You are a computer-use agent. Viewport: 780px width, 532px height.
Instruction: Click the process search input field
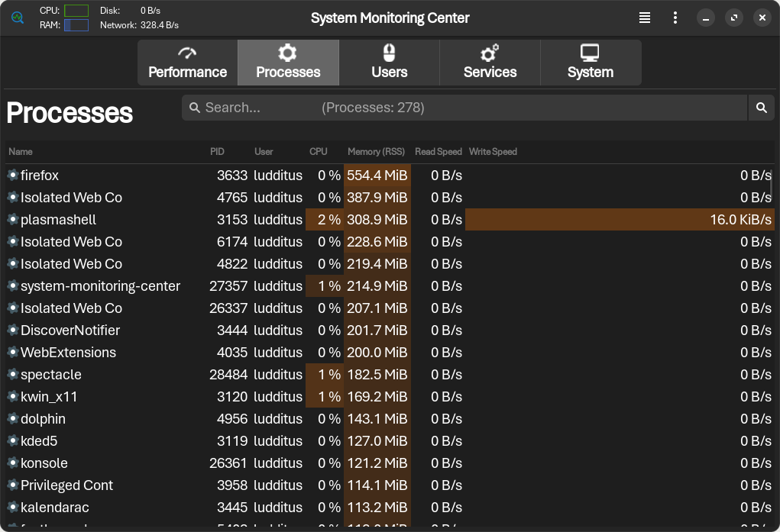(x=464, y=108)
